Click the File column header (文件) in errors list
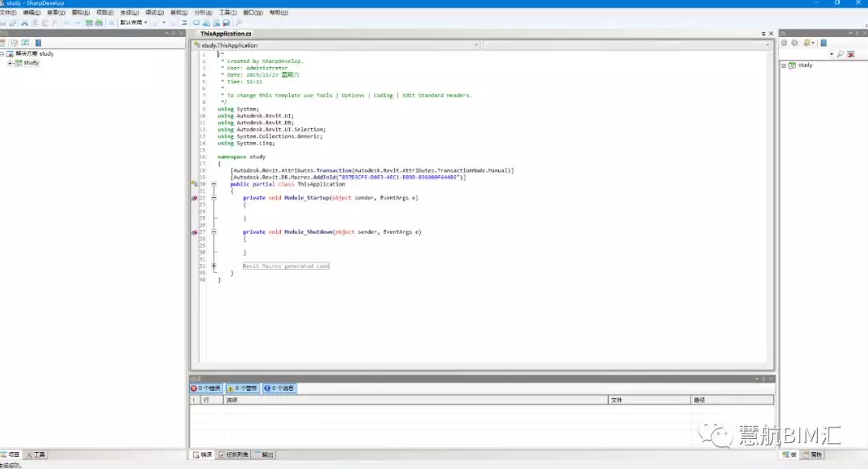Image resolution: width=868 pixels, height=469 pixels. pyautogui.click(x=617, y=400)
